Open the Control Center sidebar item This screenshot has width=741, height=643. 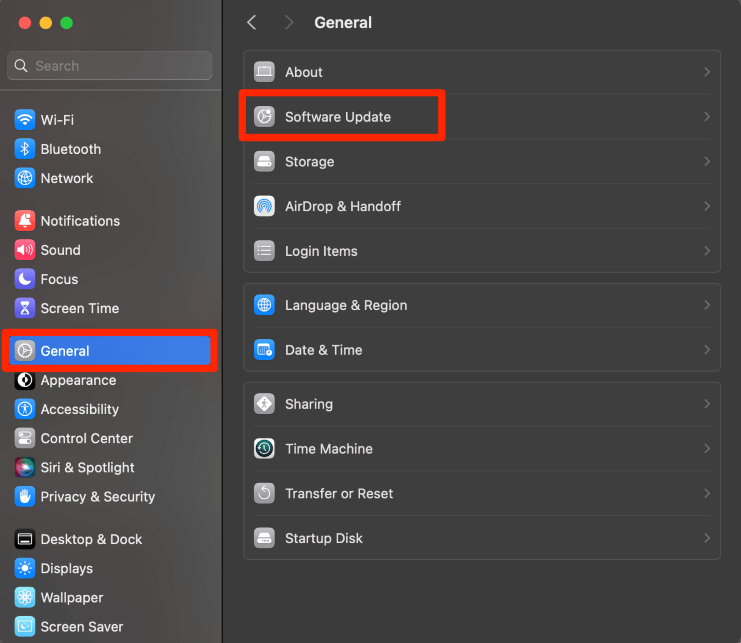[x=87, y=438]
